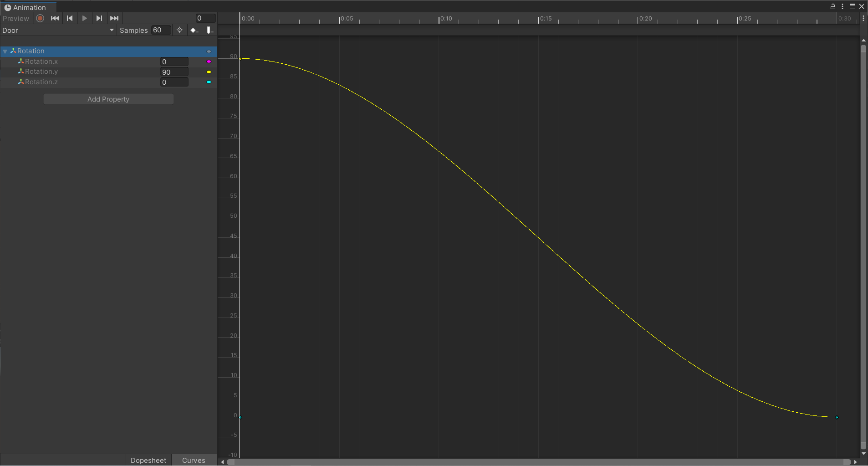
Task: Click the Add event icon
Action: [x=209, y=30]
